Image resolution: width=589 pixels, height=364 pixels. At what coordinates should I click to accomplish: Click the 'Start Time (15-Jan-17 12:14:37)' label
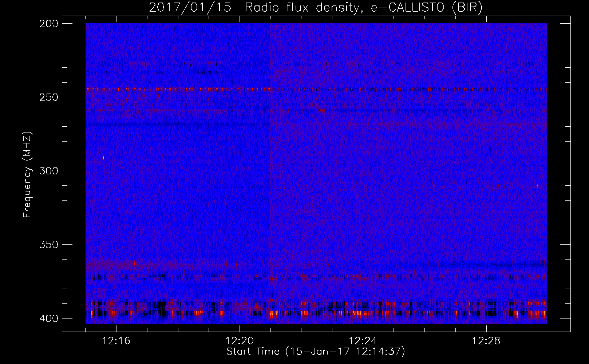pos(316,352)
